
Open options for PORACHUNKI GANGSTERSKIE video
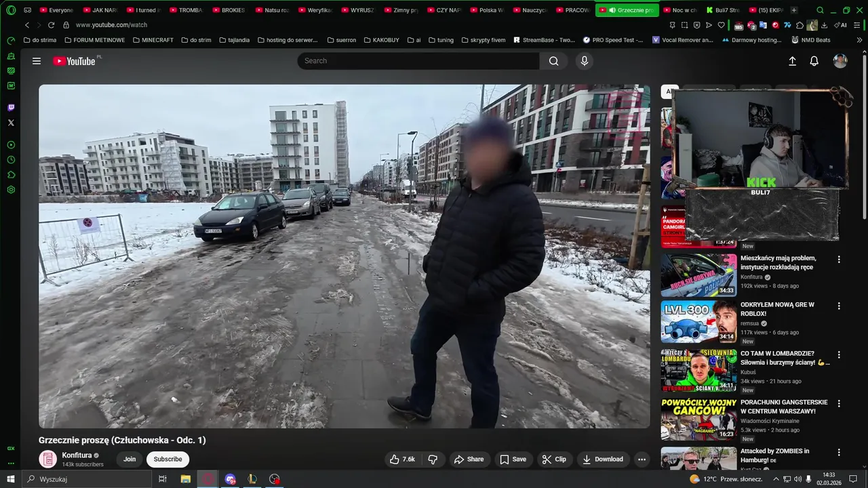(839, 403)
